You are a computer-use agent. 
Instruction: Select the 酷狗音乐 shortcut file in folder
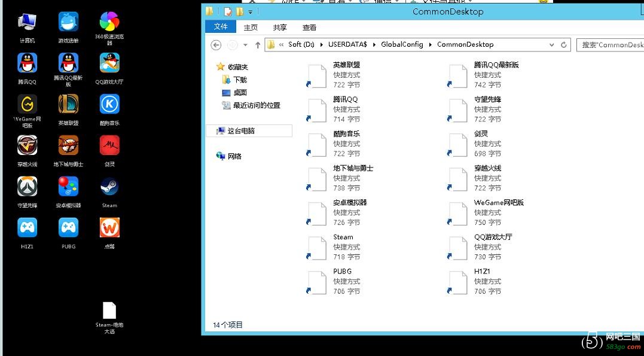click(335, 144)
